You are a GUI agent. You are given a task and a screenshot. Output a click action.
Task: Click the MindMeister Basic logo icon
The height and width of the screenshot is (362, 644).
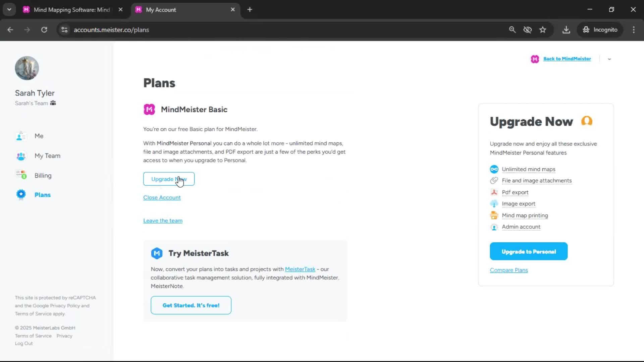[149, 109]
